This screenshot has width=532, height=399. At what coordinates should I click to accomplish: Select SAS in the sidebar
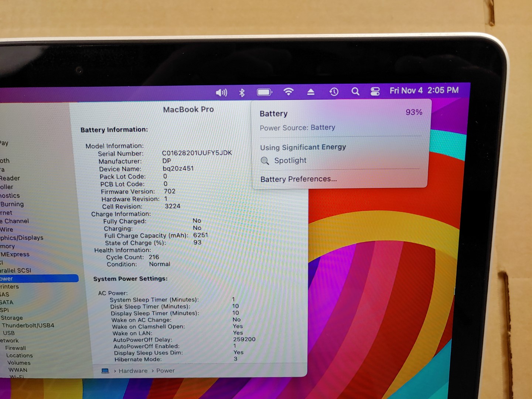pos(4,294)
